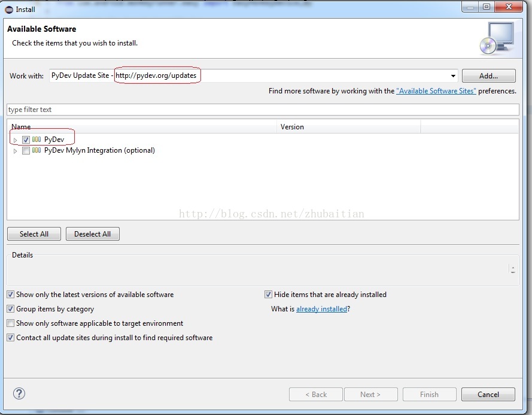The width and height of the screenshot is (532, 415).
Task: Minimize the Install dialog window
Action: 470,7
